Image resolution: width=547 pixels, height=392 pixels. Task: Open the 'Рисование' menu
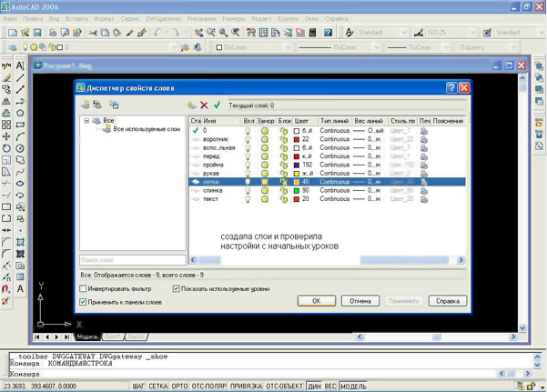coord(201,18)
